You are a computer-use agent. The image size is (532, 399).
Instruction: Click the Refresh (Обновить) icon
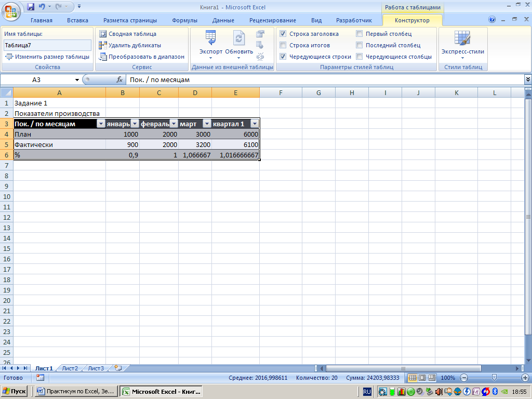click(239, 38)
